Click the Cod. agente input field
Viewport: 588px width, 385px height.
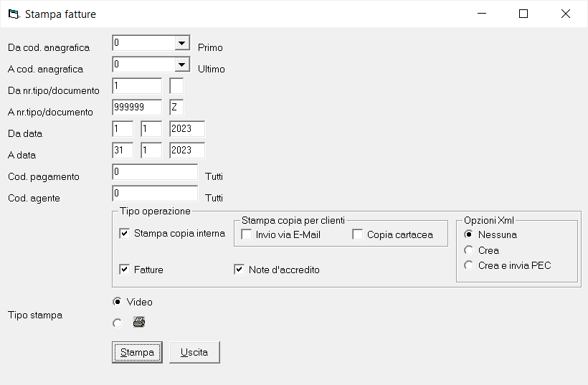pyautogui.click(x=155, y=194)
